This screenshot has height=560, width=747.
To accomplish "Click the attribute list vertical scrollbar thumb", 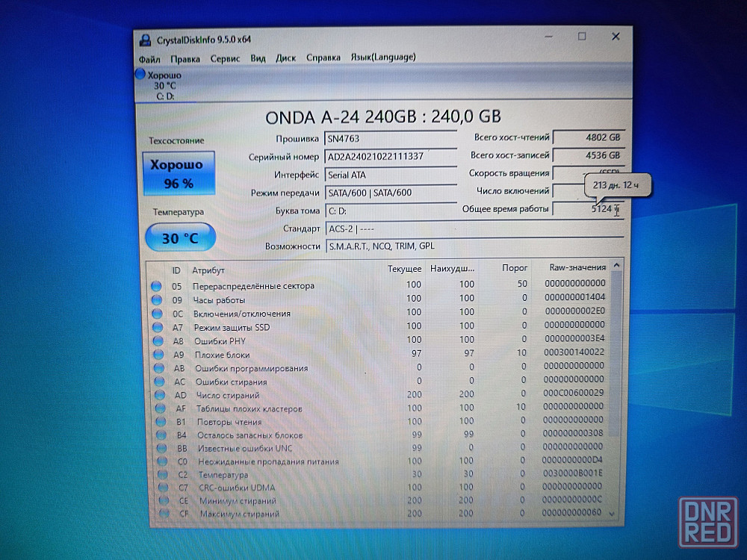I will 615,355.
